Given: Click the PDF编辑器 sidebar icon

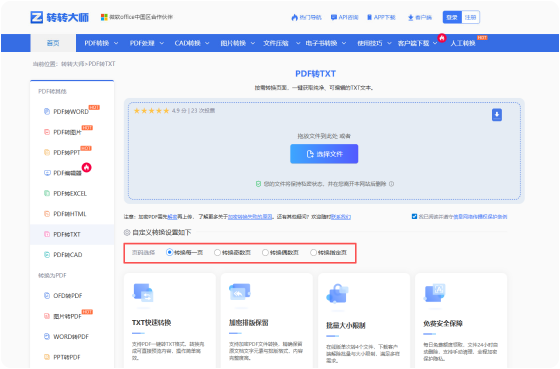Looking at the screenshot, I should click(x=47, y=173).
